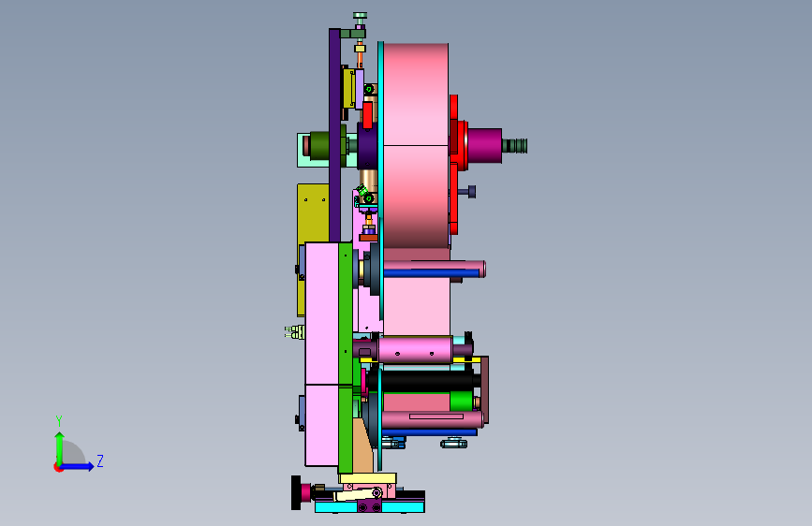The image size is (812, 526).
Task: Select the green-head screw at the top
Action: click(x=361, y=17)
